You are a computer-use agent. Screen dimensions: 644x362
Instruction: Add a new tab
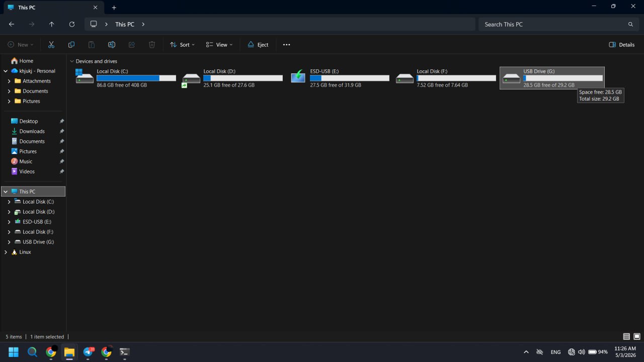[x=114, y=8]
